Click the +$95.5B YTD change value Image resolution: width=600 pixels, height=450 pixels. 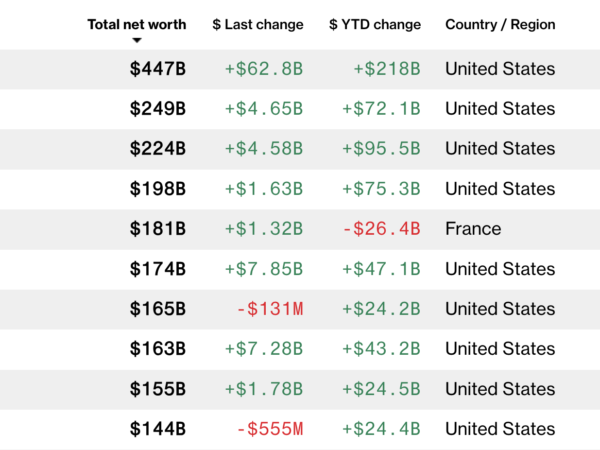(x=381, y=149)
